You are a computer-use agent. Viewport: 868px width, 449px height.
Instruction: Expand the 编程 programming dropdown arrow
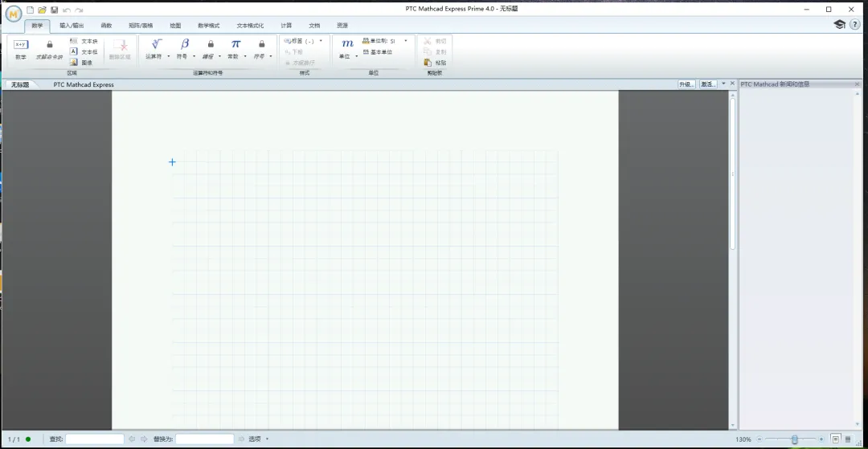219,56
